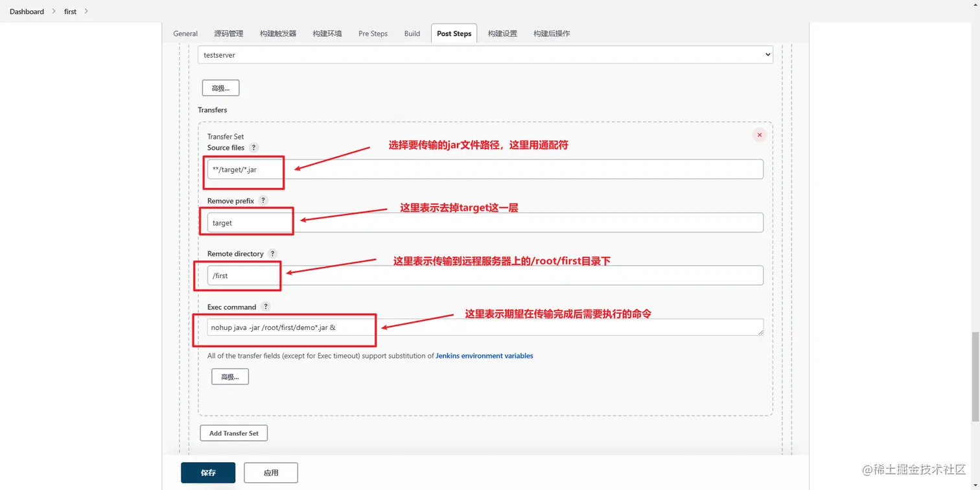Open the testserver dropdown
Viewport: 980px width, 490px height.
[x=485, y=55]
